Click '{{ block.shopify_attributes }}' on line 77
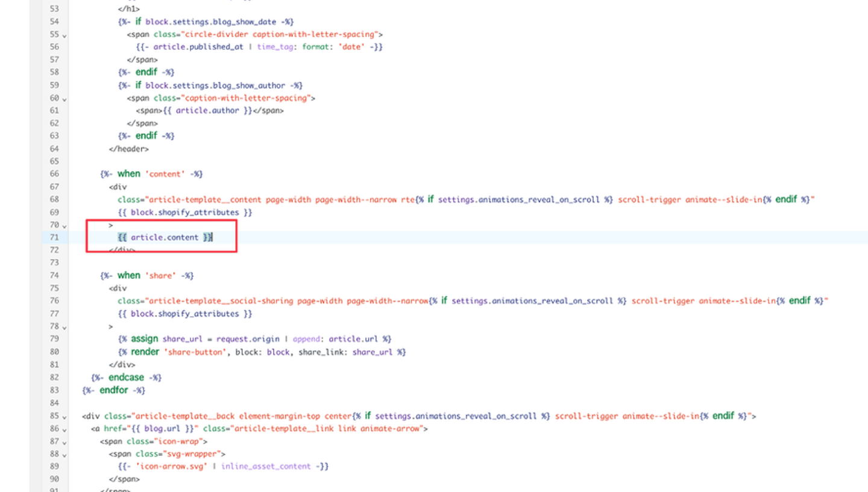Screen dimensions: 868x492 (x=185, y=313)
